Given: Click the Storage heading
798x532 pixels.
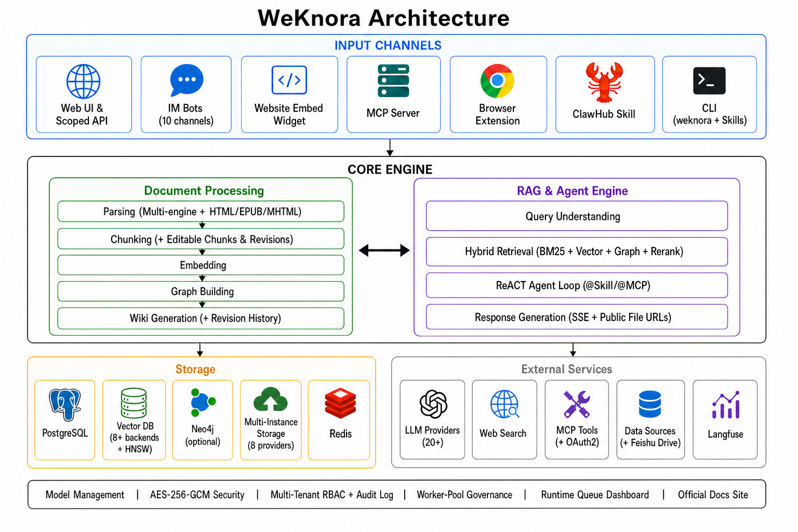Looking at the screenshot, I should [x=195, y=369].
